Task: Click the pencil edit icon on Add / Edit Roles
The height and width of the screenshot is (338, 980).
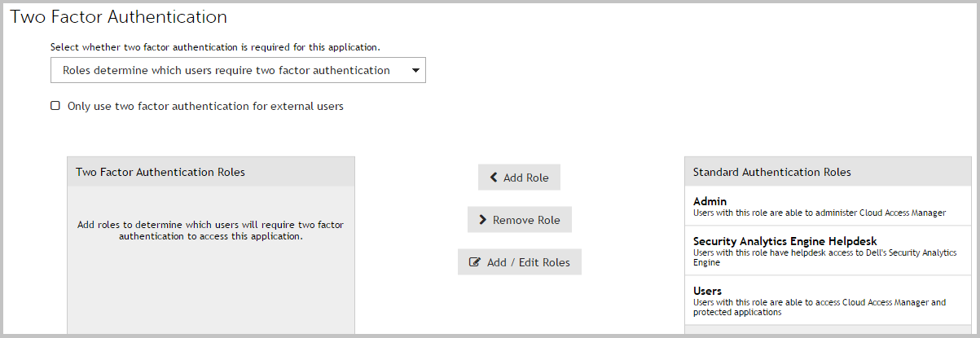Action: click(x=474, y=262)
